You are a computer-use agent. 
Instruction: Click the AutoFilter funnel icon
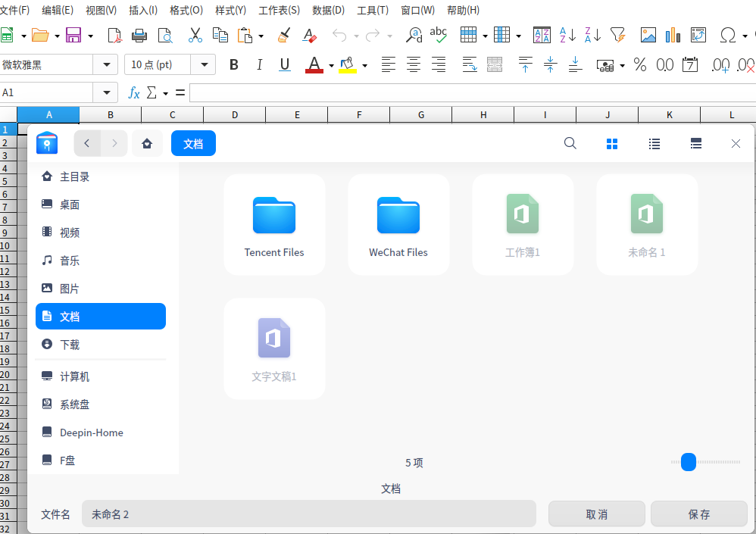[618, 35]
